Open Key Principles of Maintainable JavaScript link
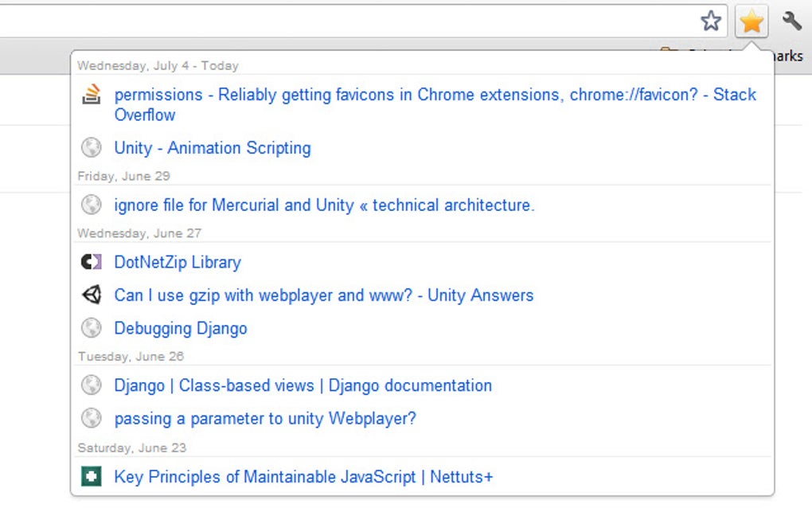Image resolution: width=812 pixels, height=508 pixels. point(303,477)
